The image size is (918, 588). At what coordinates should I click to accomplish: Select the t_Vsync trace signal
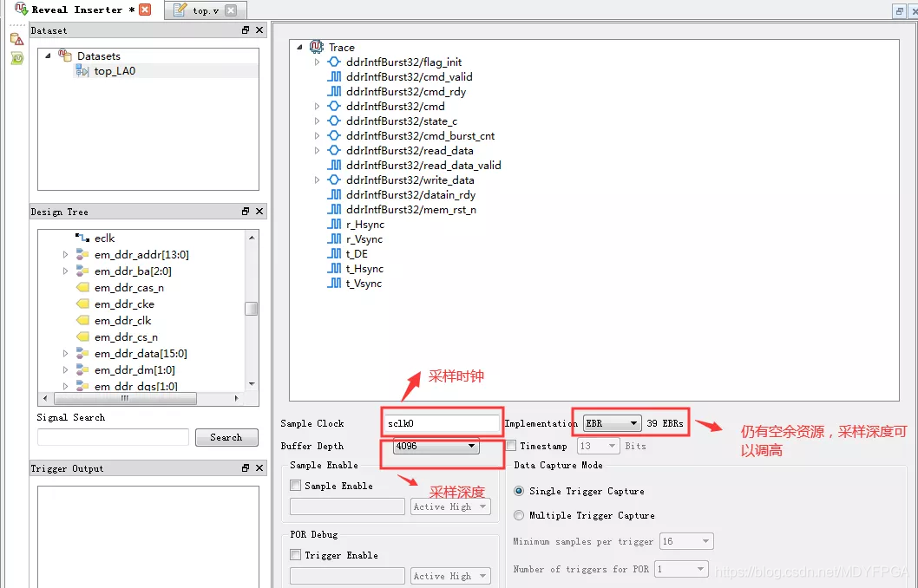[364, 284]
